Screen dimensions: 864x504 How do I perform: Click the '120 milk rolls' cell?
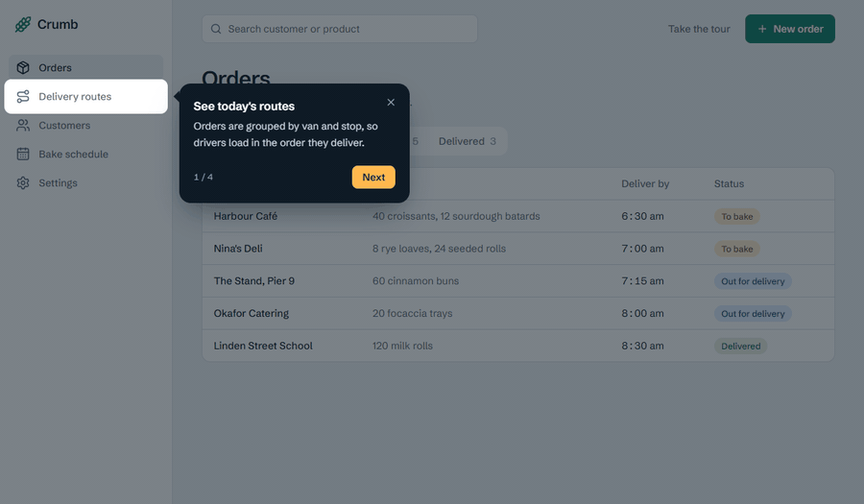click(403, 346)
